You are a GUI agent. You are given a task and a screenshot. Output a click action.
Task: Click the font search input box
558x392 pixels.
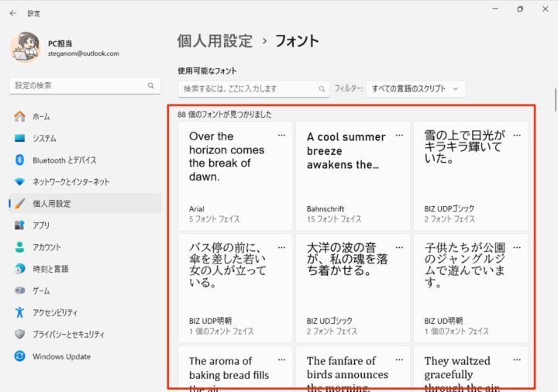[x=253, y=89]
